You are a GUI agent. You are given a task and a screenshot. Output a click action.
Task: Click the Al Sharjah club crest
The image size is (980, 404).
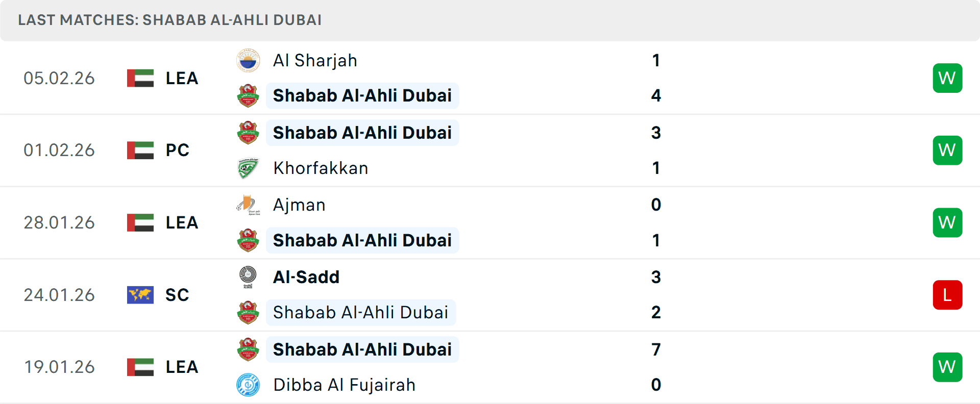(248, 60)
